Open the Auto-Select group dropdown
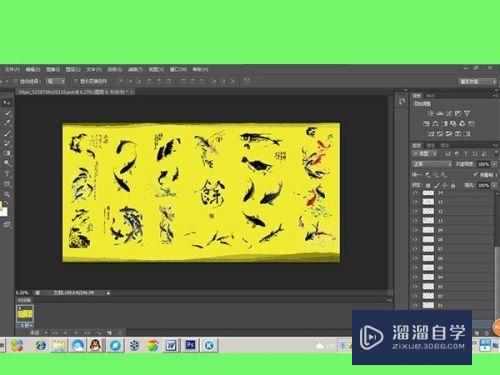 click(x=56, y=81)
